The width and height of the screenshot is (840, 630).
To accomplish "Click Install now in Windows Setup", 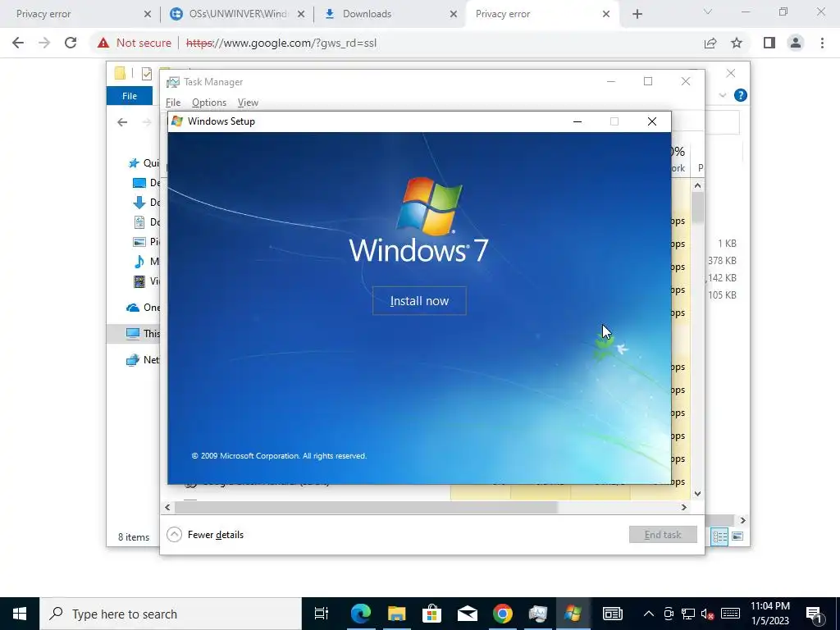I will [x=419, y=301].
